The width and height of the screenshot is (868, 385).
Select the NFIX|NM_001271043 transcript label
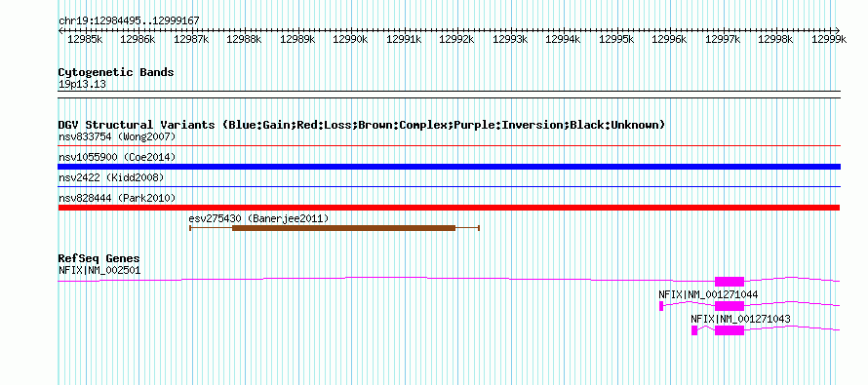tap(740, 319)
